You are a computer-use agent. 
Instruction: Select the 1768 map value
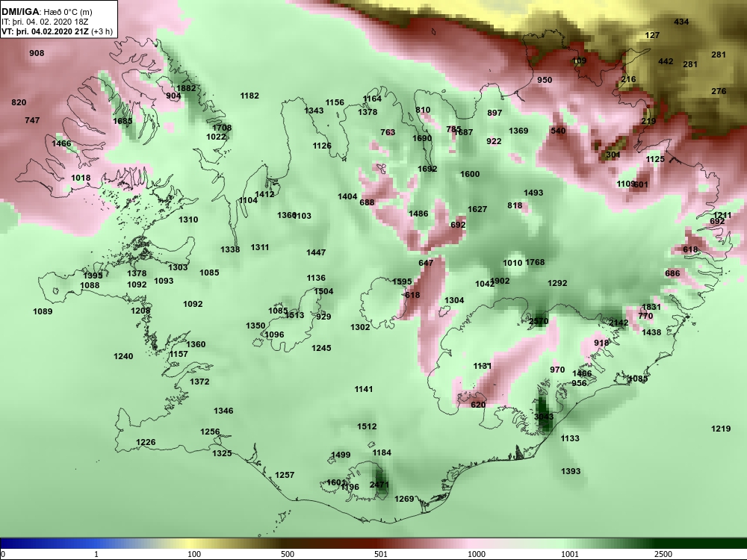click(x=535, y=262)
